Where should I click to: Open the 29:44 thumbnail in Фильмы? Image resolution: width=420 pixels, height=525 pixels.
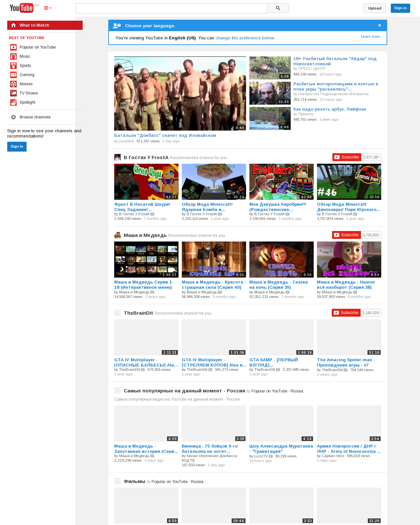tap(214, 506)
